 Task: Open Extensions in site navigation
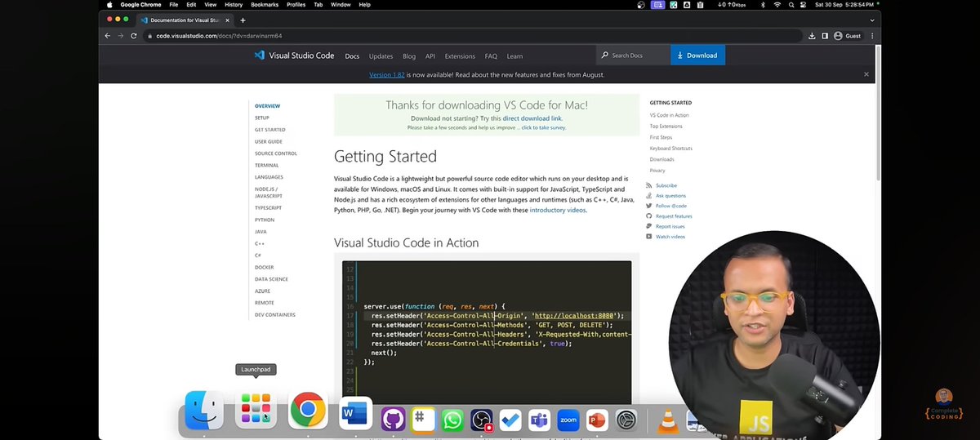pyautogui.click(x=460, y=56)
